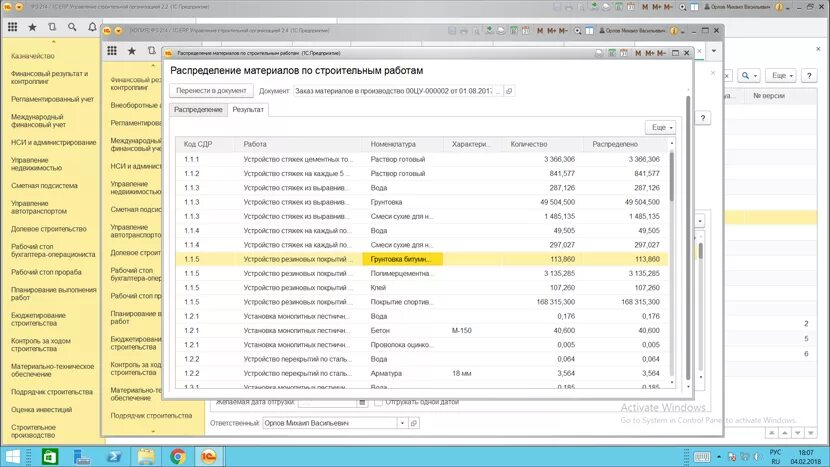Open the Ответственный record link icon
Image resolution: width=830 pixels, height=467 pixels.
[x=414, y=423]
